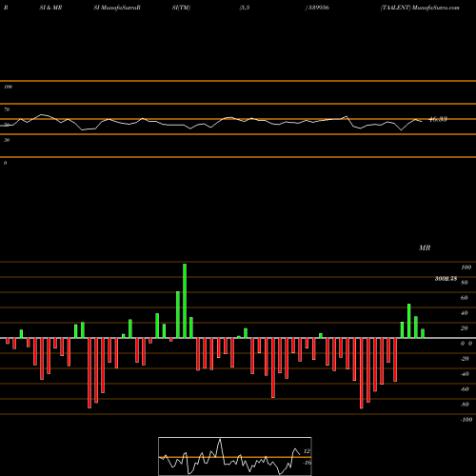This screenshot has width=476, height=476.
Task: Click the -80 label on MR axis
Action: click(x=465, y=405)
